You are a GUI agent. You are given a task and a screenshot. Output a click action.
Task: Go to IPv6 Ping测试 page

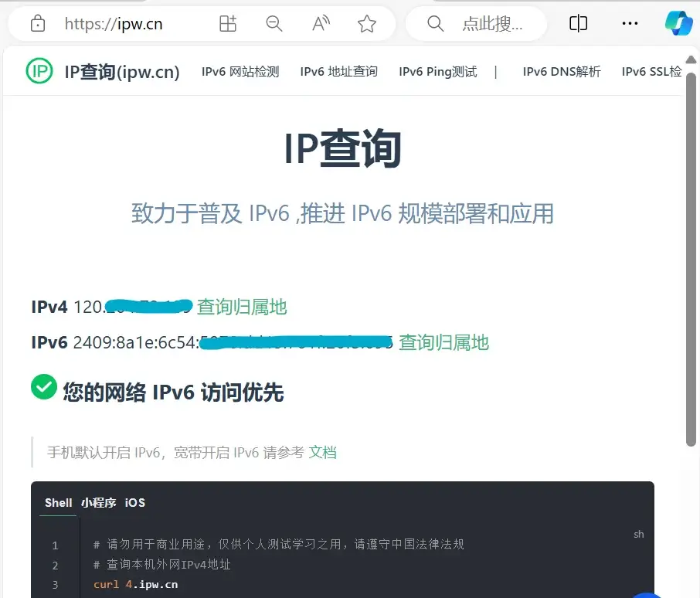click(x=437, y=72)
